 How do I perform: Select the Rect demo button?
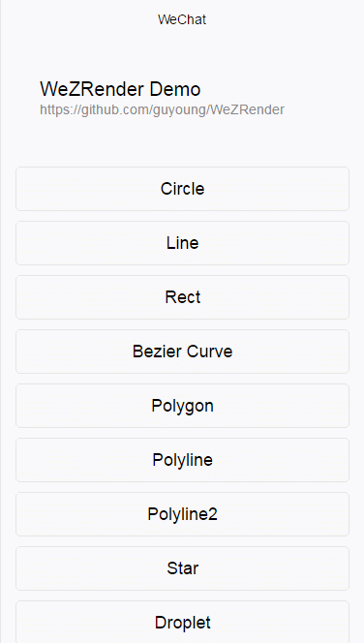(182, 297)
